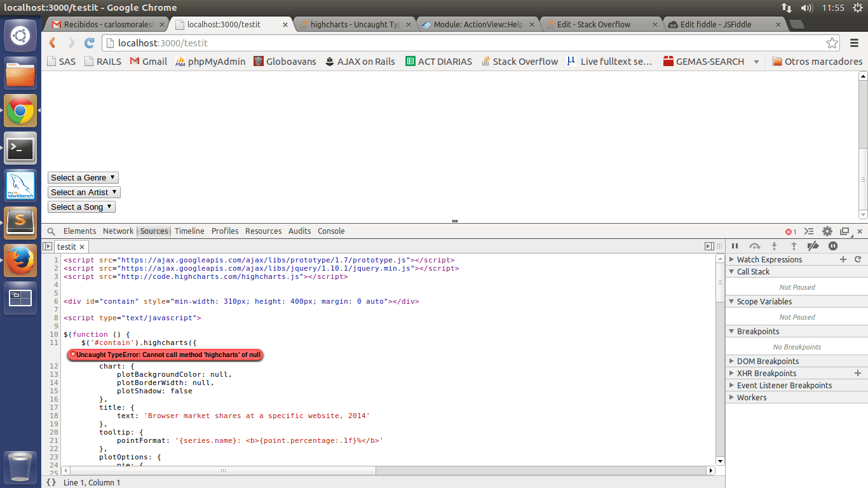868x488 pixels.
Task: Switch to the Network panel
Action: coord(118,231)
